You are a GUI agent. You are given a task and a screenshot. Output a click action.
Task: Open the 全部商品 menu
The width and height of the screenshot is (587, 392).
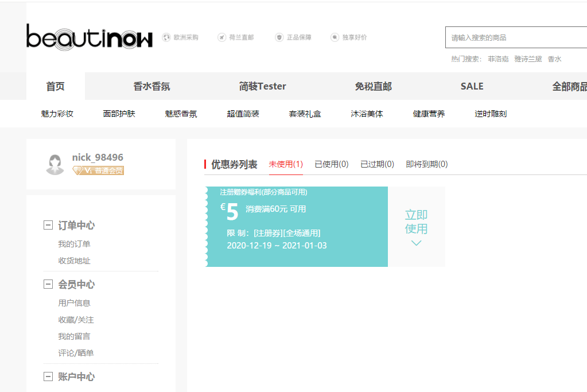[x=569, y=86]
